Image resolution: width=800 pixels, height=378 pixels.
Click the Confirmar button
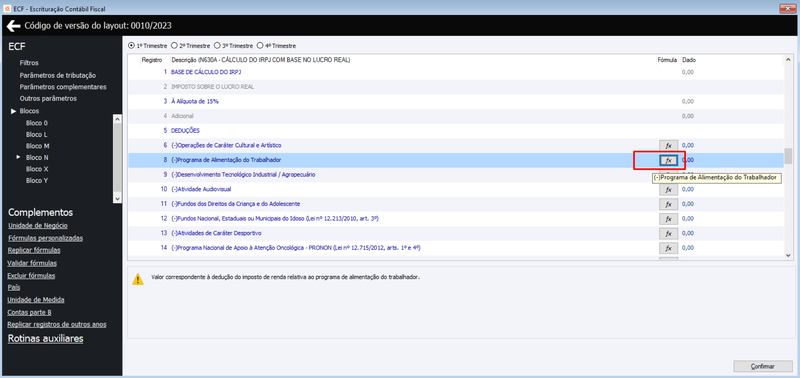click(763, 366)
